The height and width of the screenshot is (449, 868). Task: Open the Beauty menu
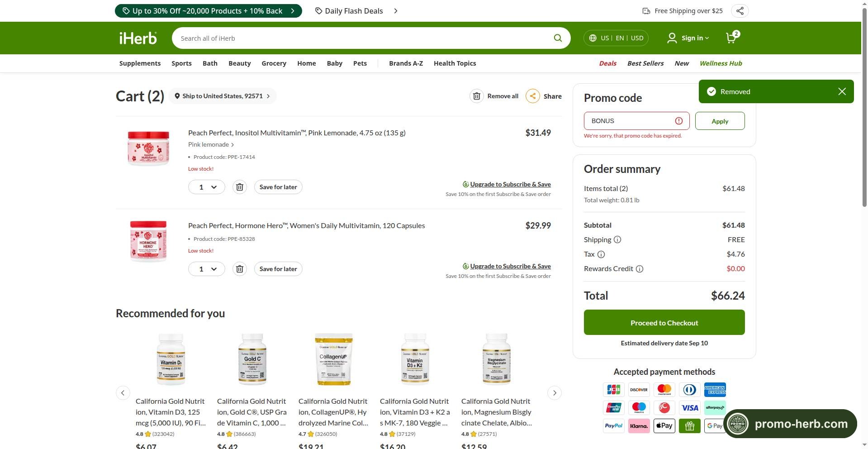[x=239, y=63]
